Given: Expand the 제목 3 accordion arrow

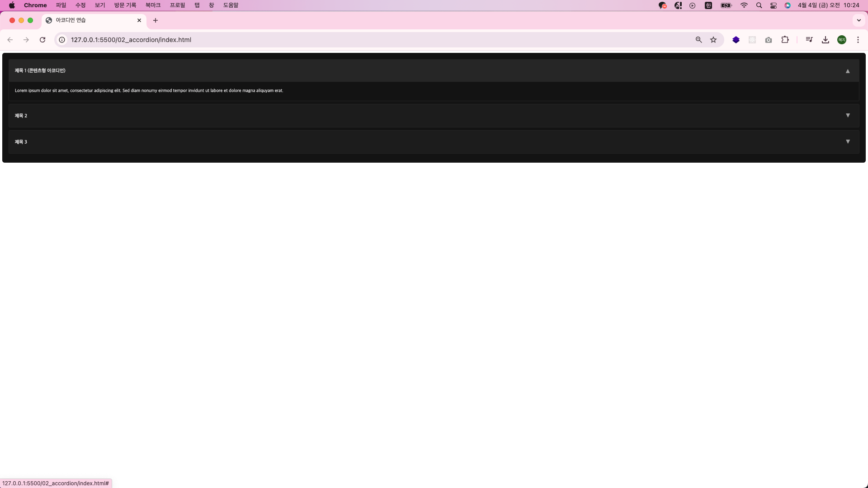Looking at the screenshot, I should (x=848, y=142).
